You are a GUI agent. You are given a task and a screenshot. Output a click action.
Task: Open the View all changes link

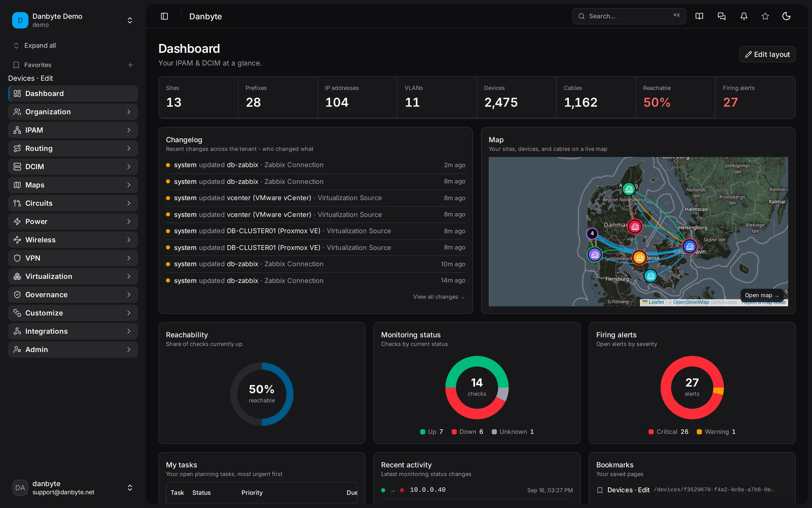click(438, 297)
